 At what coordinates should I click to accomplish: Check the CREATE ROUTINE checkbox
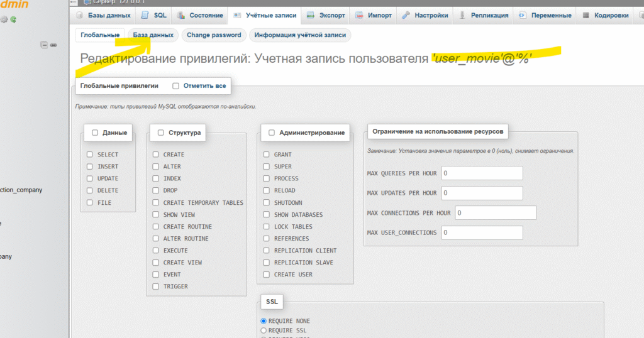(x=156, y=226)
